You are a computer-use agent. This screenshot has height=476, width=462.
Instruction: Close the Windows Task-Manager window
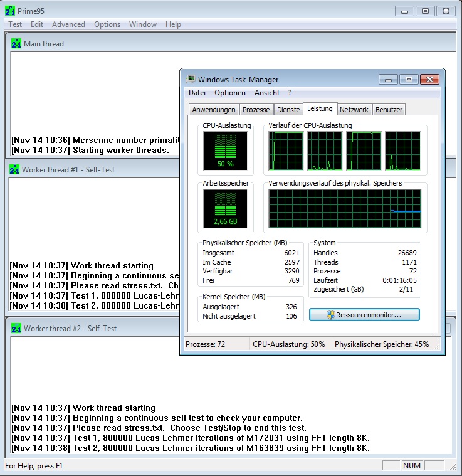429,80
